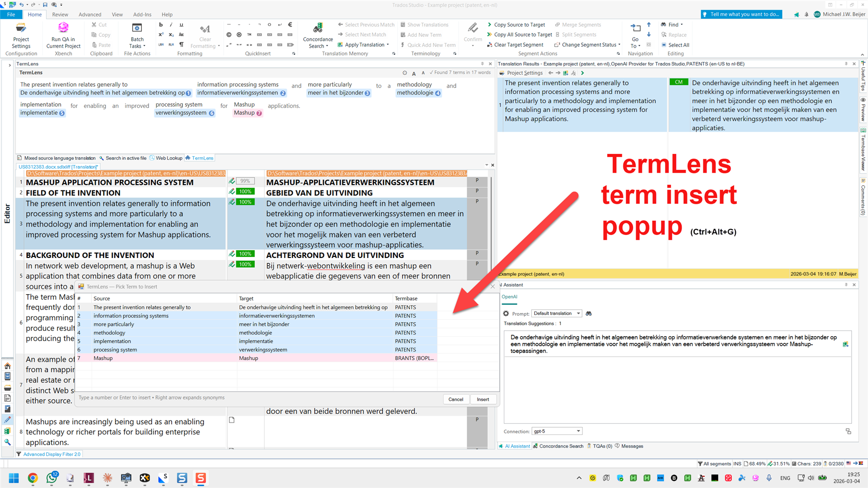Cancel the TermLens term insert popup
This screenshot has width=868, height=488.
455,399
